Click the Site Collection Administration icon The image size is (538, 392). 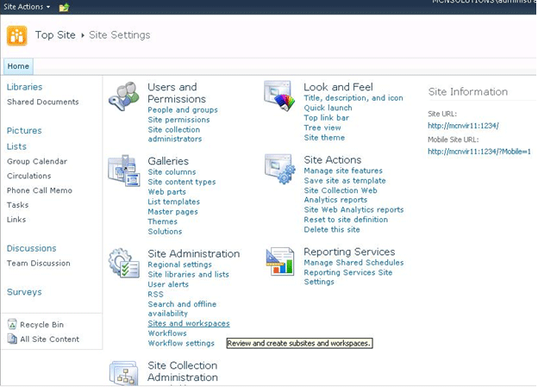click(x=124, y=373)
